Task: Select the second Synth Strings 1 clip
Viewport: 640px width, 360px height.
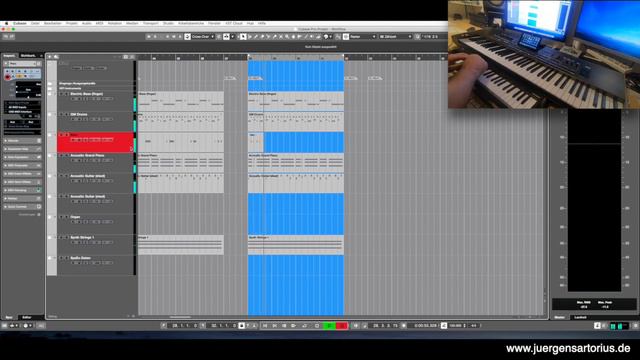Action: pyautogui.click(x=296, y=245)
